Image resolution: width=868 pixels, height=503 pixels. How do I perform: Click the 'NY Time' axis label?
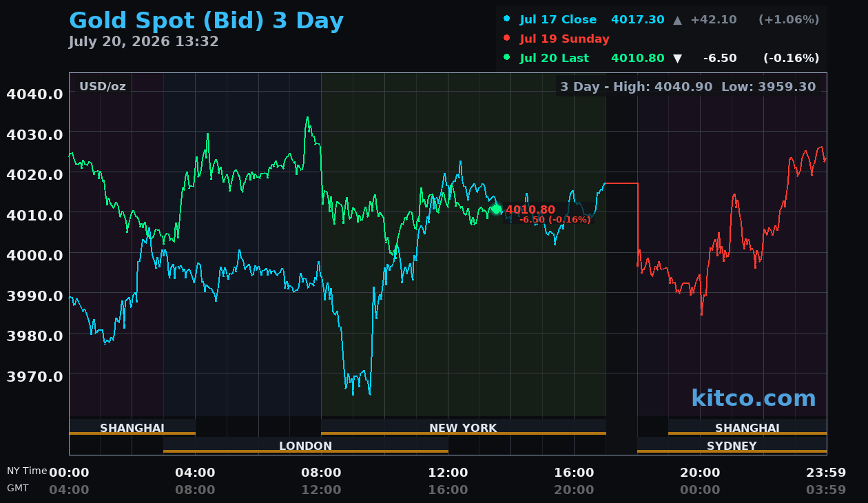click(27, 471)
